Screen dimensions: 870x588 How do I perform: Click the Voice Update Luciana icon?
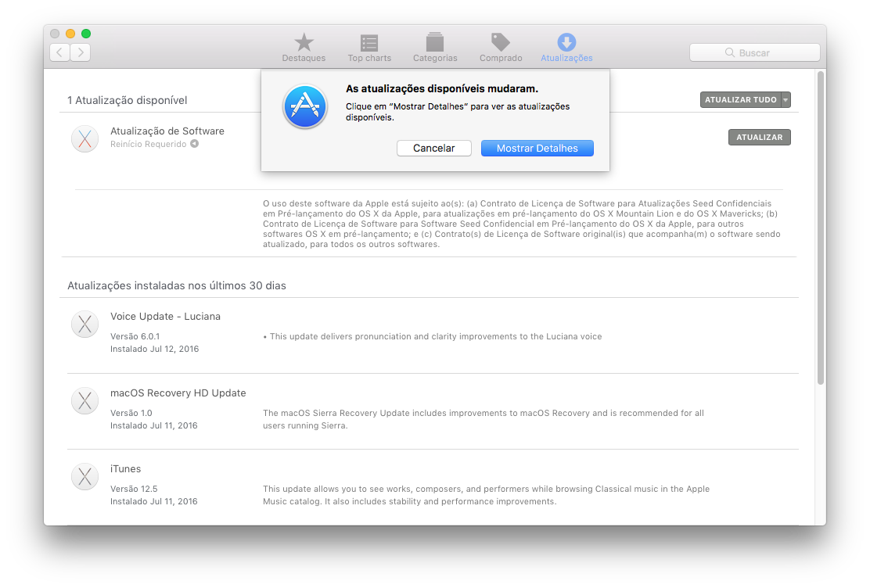pyautogui.click(x=85, y=324)
